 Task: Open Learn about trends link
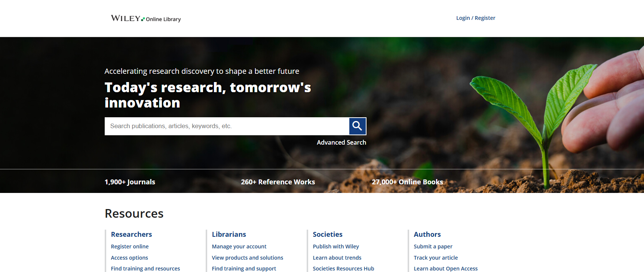337,258
